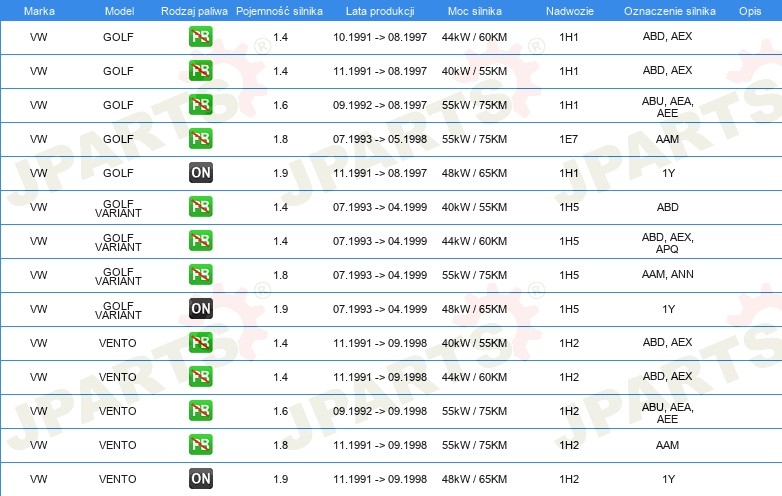Click ON diesel icon in Golf 1H1 row
This screenshot has height=496, width=782.
200,172
